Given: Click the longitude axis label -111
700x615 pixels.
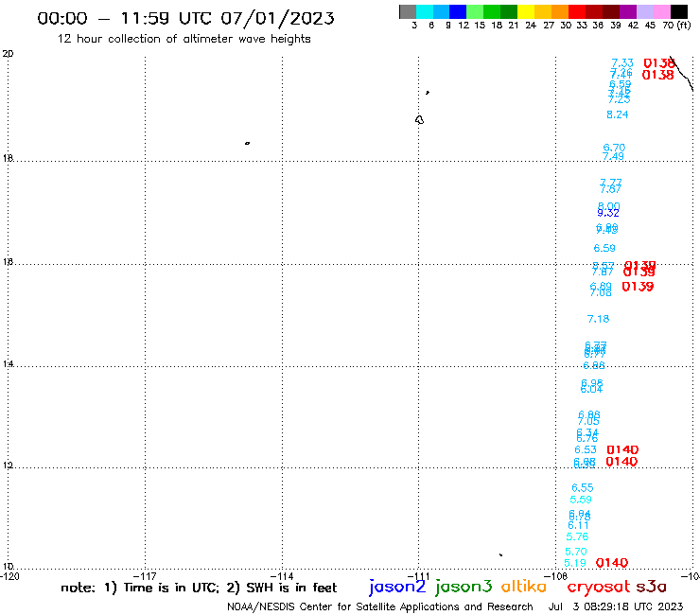Looking at the screenshot, I should tap(419, 576).
